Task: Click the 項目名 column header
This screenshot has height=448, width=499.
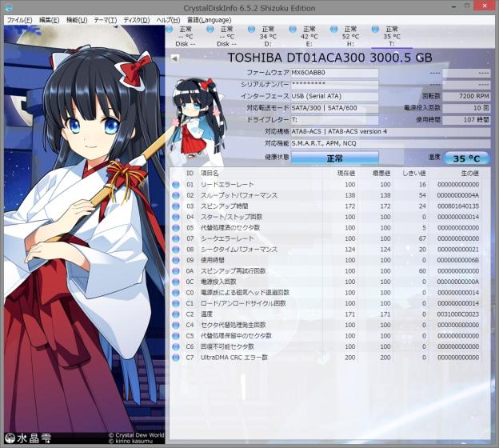Action: 210,174
